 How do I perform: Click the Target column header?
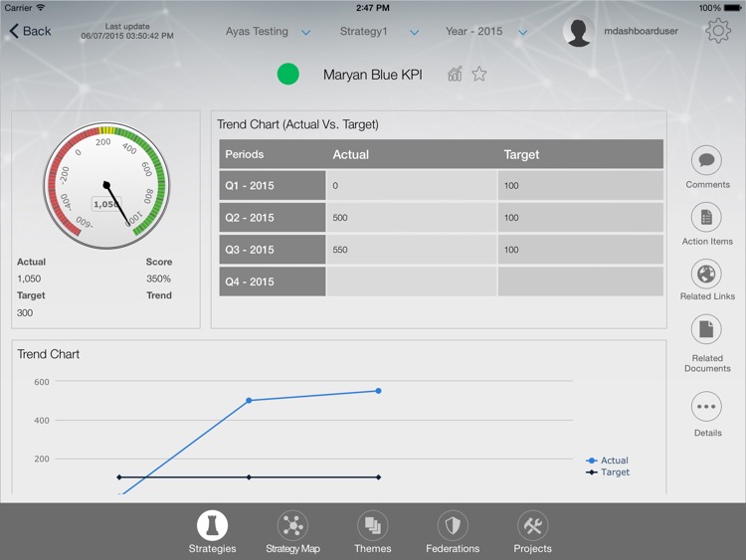click(x=521, y=154)
